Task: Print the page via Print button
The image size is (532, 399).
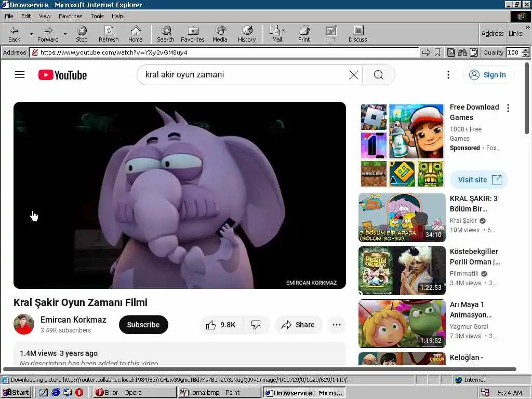Action: (304, 34)
